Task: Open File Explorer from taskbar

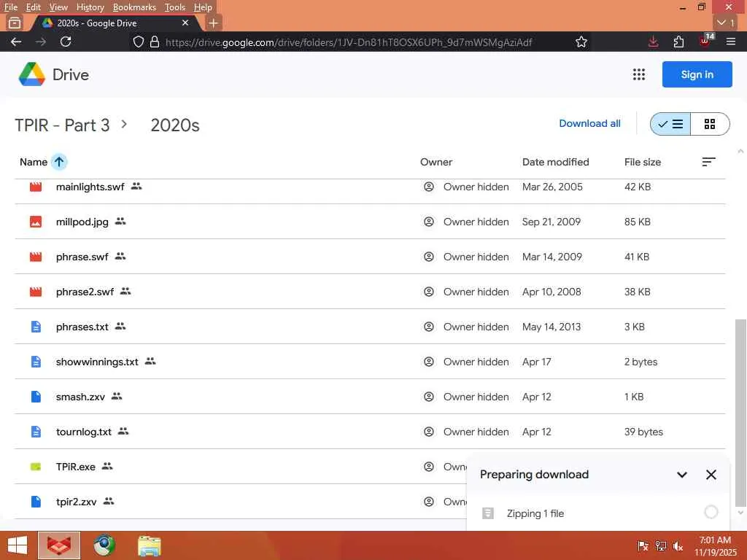Action: [150, 545]
